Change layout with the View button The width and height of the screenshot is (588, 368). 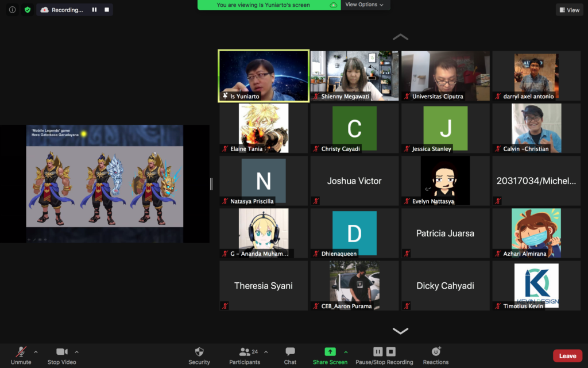[x=569, y=10]
